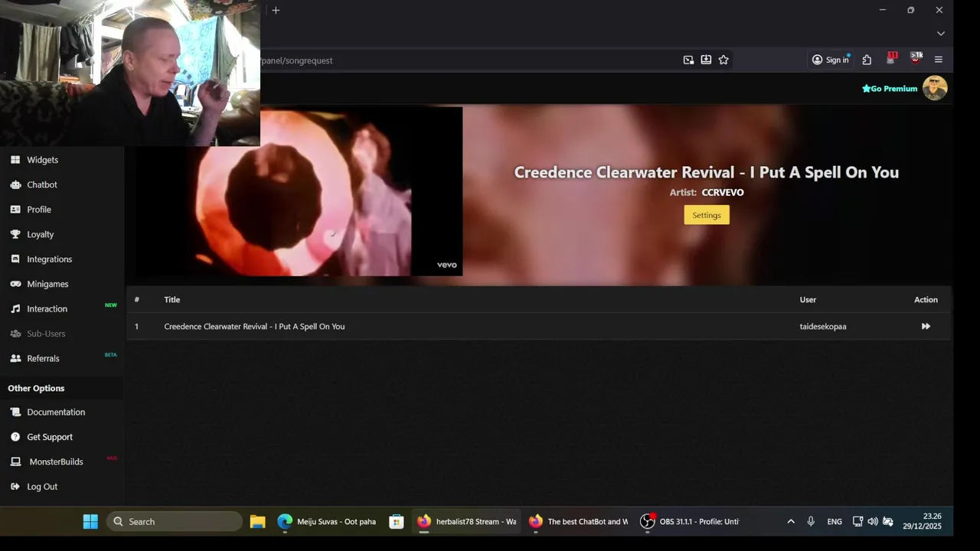Expand the hidden system tray icons

(x=791, y=522)
